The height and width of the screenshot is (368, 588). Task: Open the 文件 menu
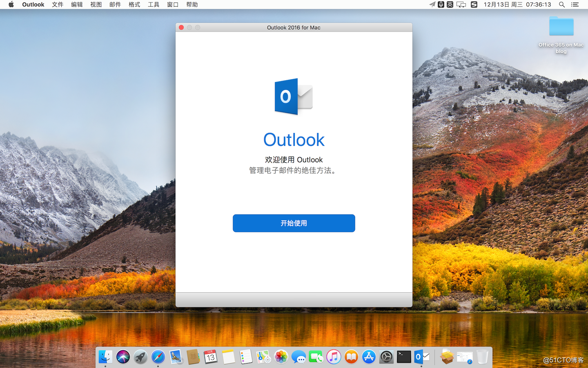click(x=58, y=4)
